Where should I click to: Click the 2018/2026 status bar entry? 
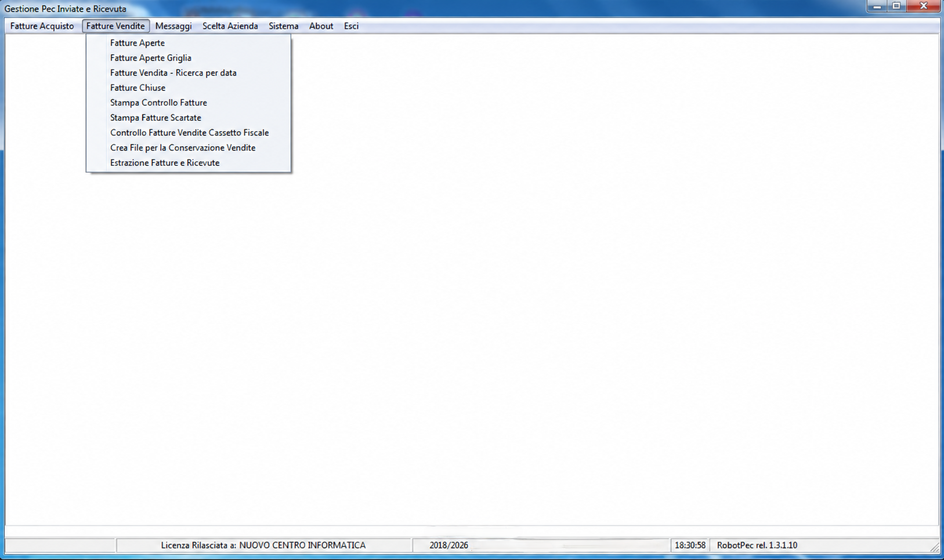point(449,546)
